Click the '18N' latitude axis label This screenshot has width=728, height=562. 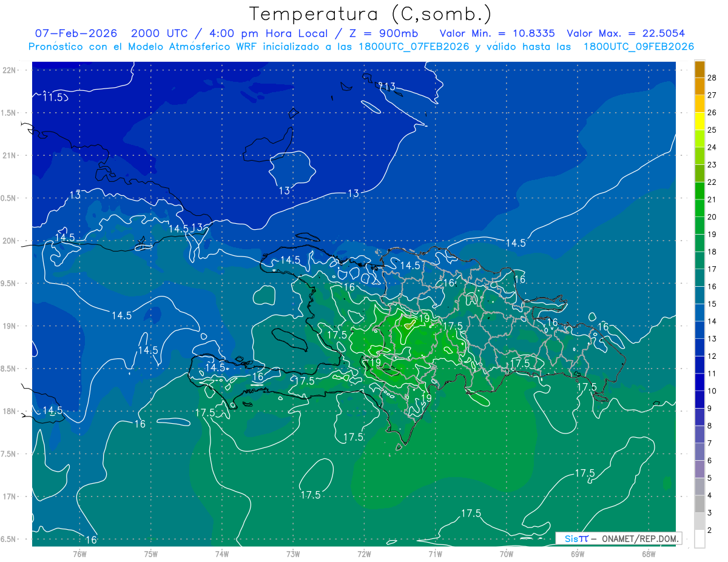(10, 412)
